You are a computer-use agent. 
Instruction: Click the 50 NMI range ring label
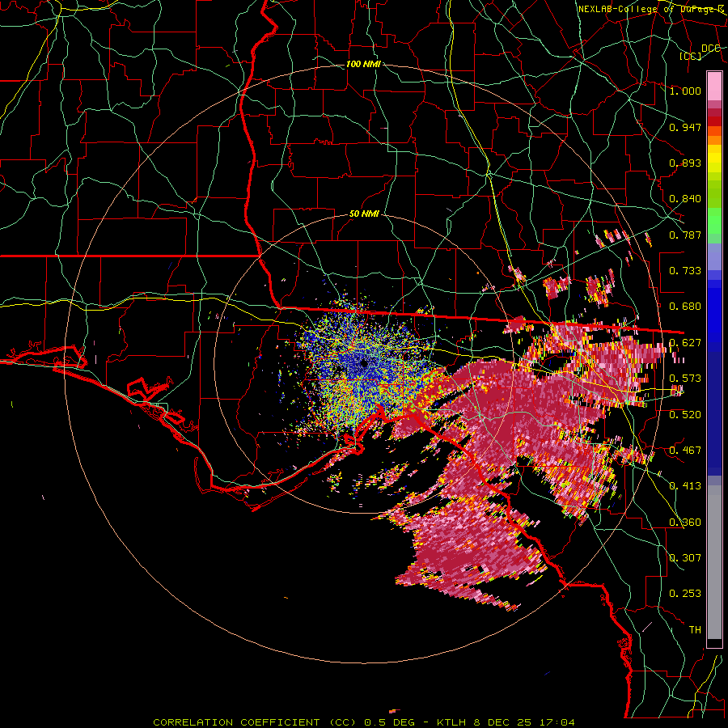coord(364,214)
